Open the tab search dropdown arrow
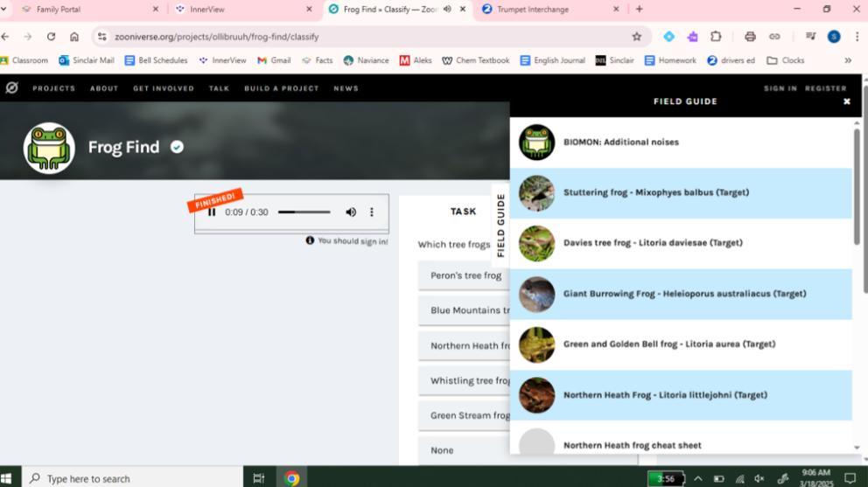 point(3,10)
